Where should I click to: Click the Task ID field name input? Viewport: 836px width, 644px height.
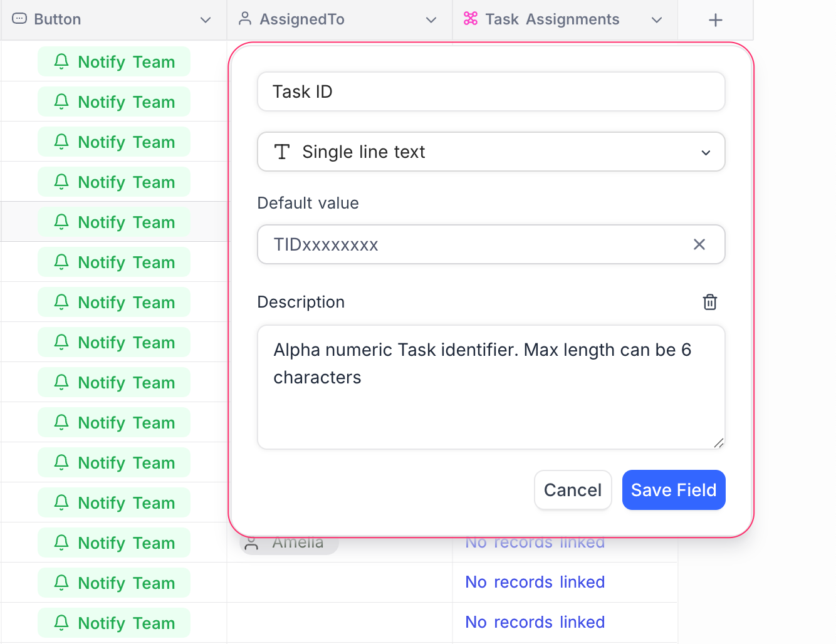pyautogui.click(x=491, y=91)
